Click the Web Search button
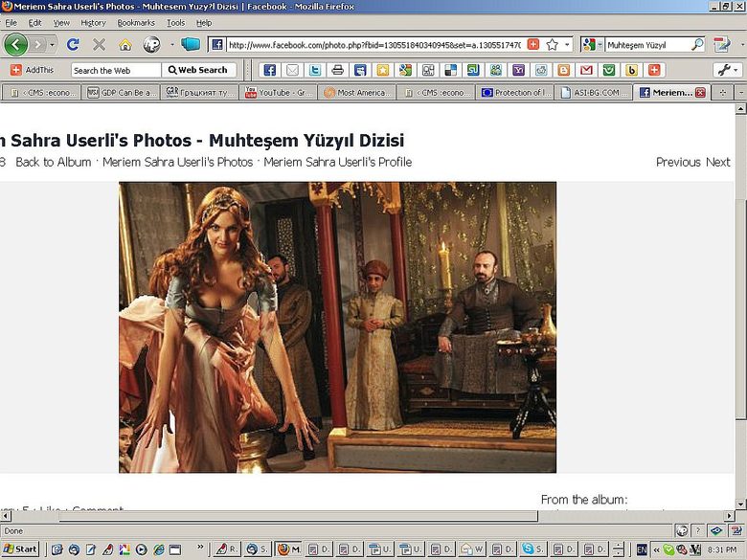The image size is (747, 560). (x=198, y=70)
